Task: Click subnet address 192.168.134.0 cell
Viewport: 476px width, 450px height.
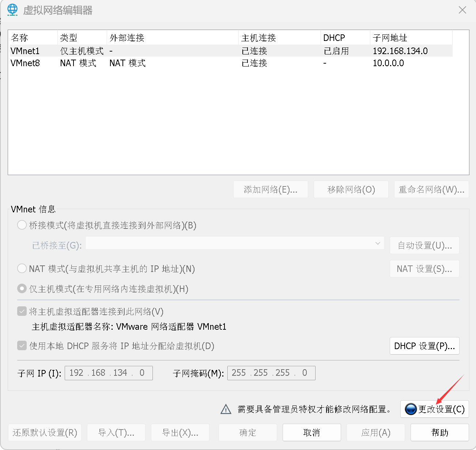Action: click(400, 51)
